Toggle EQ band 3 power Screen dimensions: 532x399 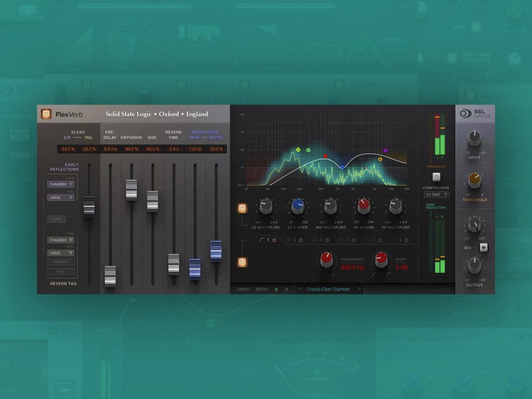tap(327, 240)
